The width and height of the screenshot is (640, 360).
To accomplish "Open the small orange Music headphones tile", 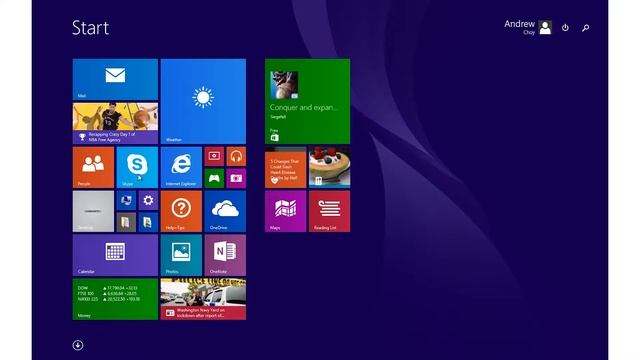I will tap(236, 156).
